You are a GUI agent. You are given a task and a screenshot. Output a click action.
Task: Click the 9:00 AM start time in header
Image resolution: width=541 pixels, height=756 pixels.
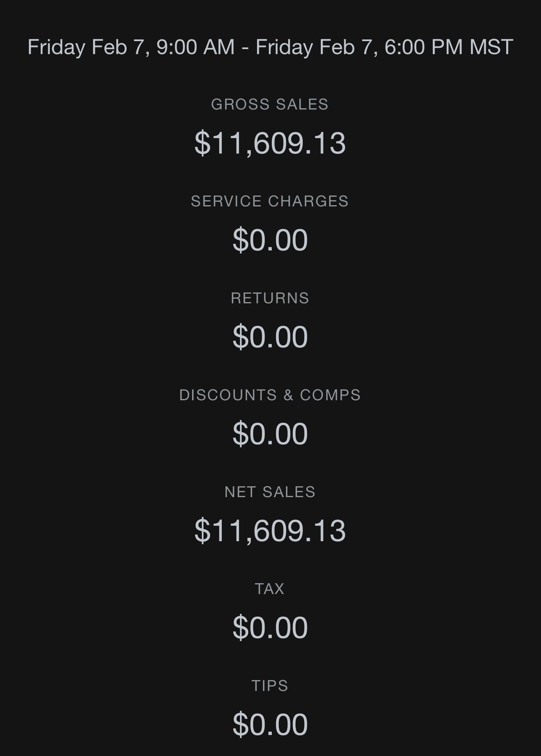pyautogui.click(x=195, y=47)
